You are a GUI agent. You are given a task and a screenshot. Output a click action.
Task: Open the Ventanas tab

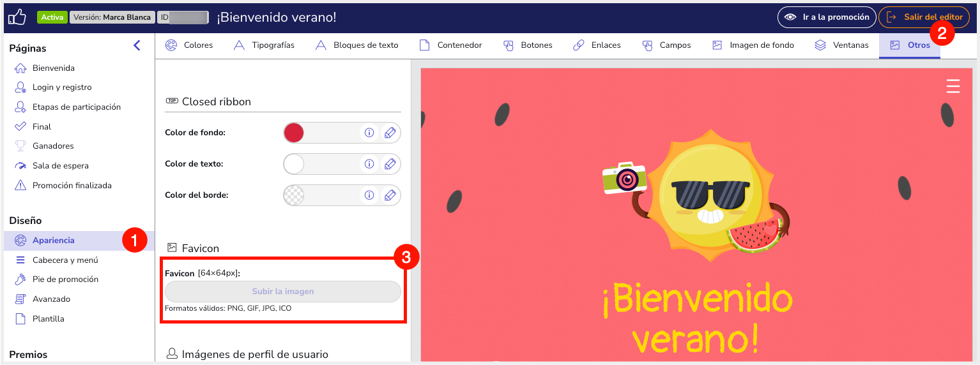(841, 45)
